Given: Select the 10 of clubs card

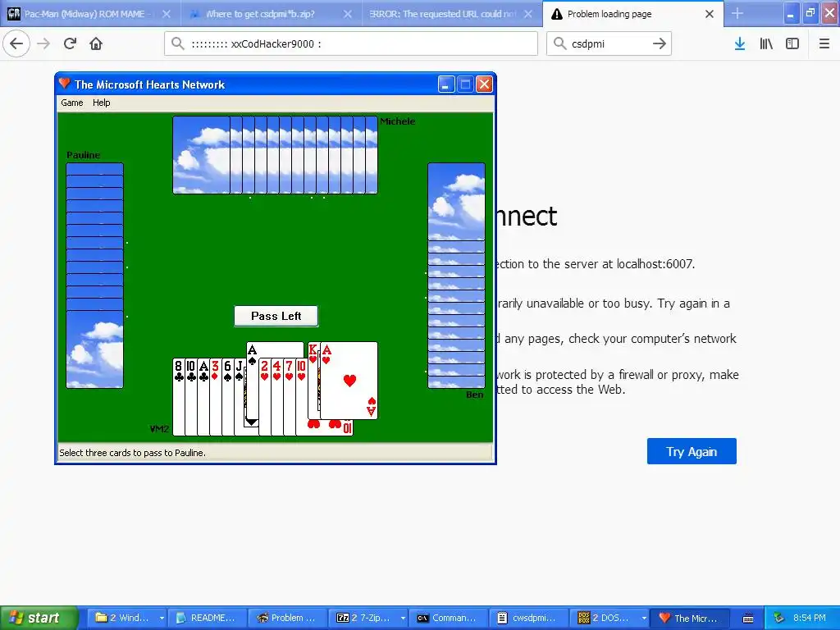Looking at the screenshot, I should (x=190, y=397).
